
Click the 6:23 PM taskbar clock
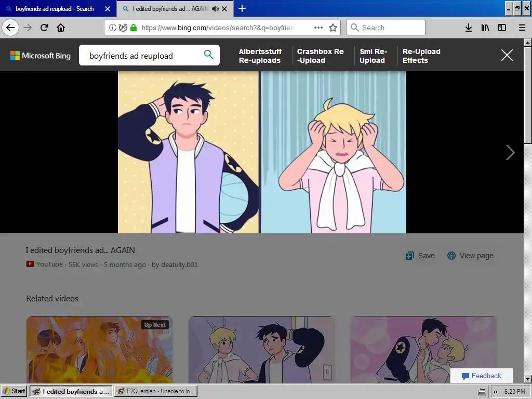(514, 392)
